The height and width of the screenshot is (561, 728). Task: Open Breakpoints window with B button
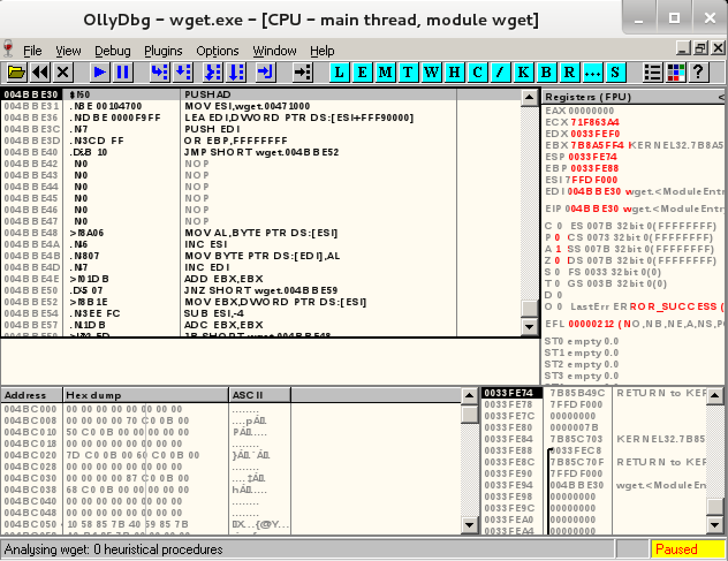(546, 72)
